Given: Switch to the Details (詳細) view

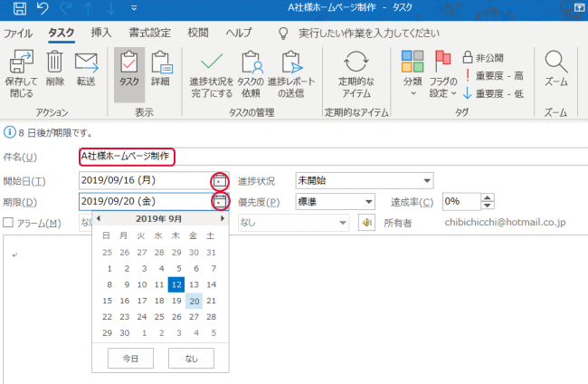Looking at the screenshot, I should 161,68.
